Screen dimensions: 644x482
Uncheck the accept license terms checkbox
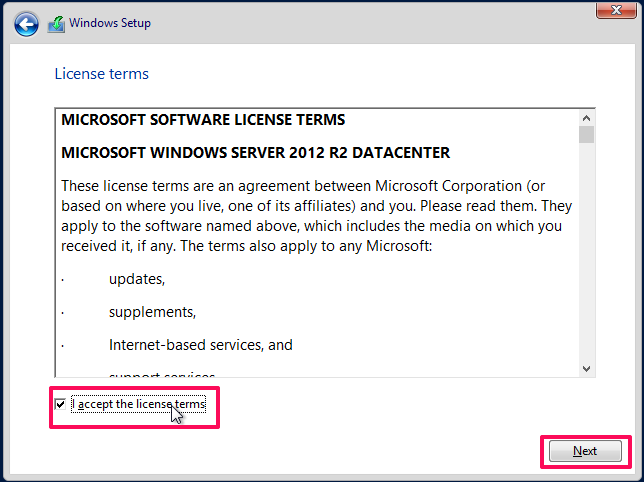click(x=60, y=404)
